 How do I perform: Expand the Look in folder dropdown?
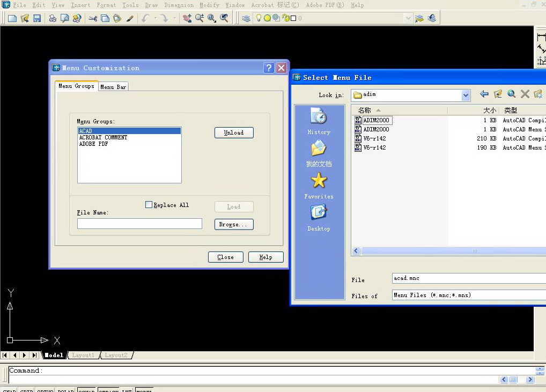[466, 95]
